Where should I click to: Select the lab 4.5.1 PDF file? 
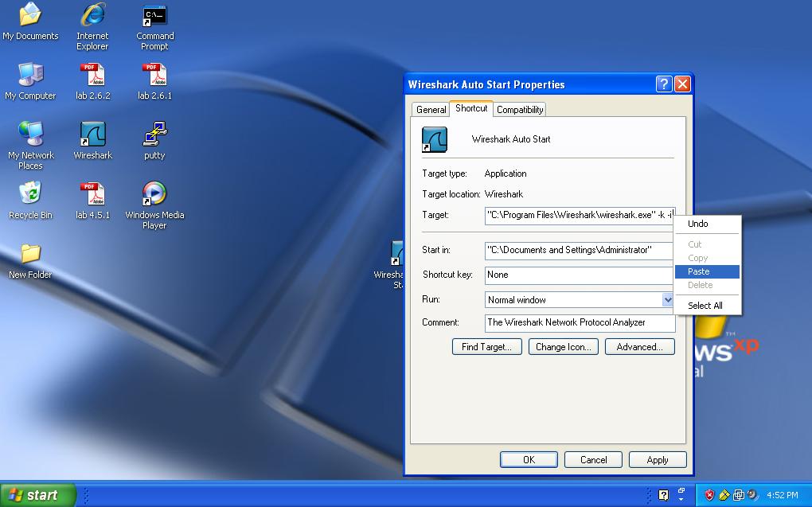coord(92,201)
